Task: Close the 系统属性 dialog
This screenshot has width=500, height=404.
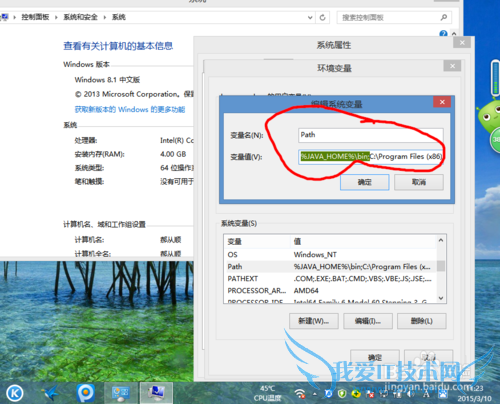Action: coord(462,43)
